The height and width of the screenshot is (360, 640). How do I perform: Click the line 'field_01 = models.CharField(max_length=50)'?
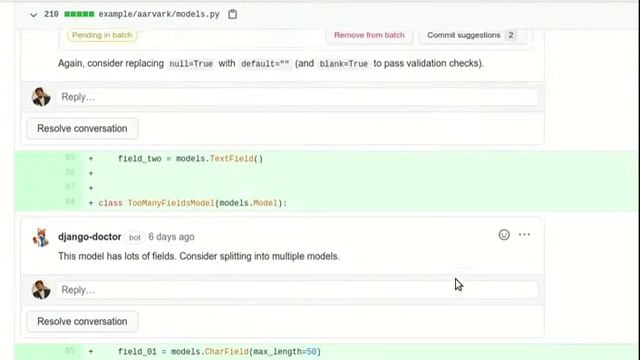pos(220,351)
